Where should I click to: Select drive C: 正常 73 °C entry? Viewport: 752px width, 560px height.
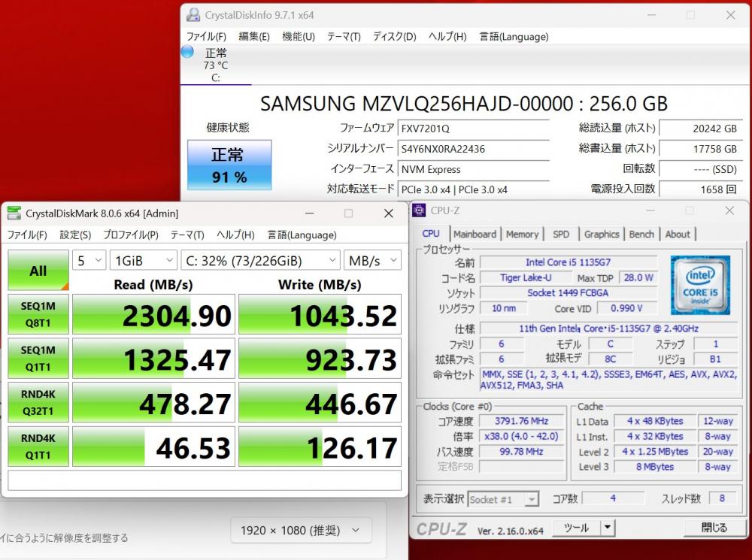pos(216,65)
